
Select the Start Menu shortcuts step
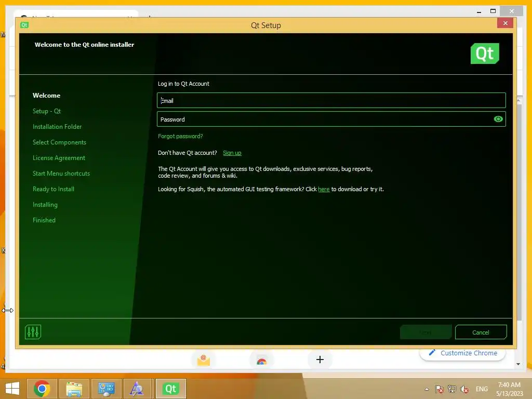pyautogui.click(x=61, y=174)
